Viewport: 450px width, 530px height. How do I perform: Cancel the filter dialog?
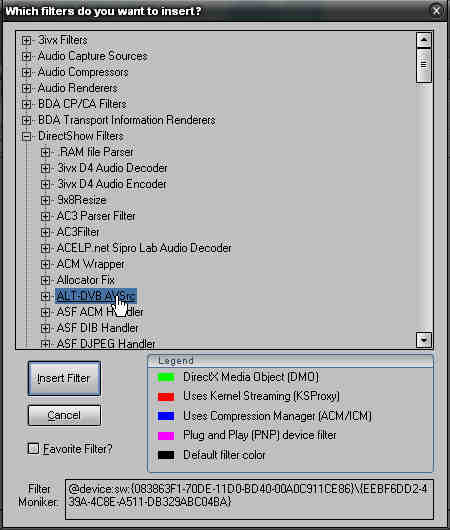click(x=64, y=415)
